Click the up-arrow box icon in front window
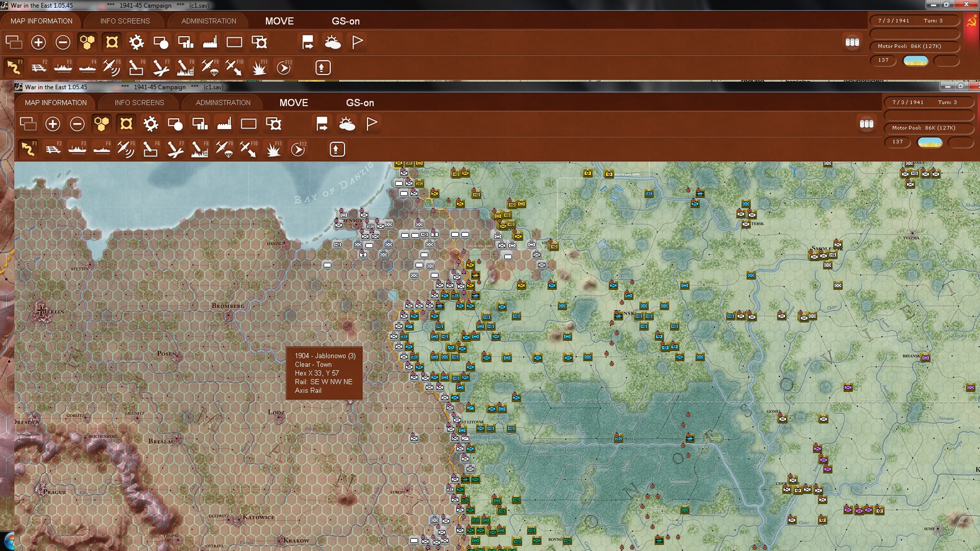This screenshot has width=980, height=551. (337, 149)
